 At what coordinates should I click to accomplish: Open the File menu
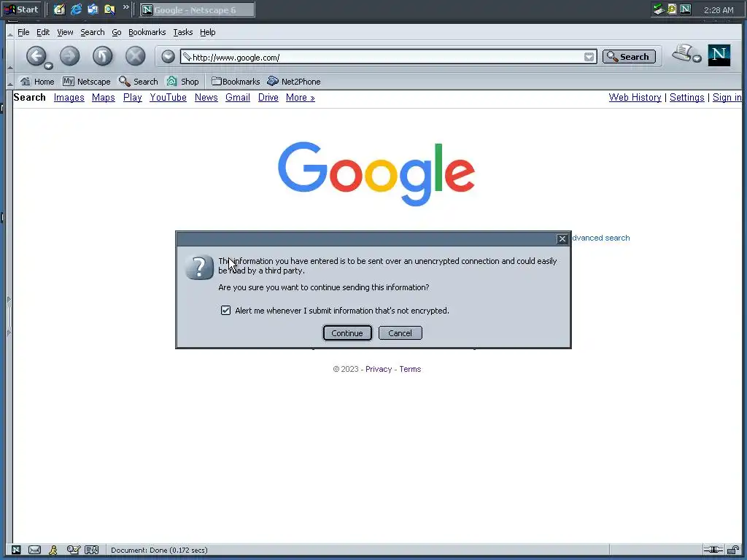tap(23, 32)
